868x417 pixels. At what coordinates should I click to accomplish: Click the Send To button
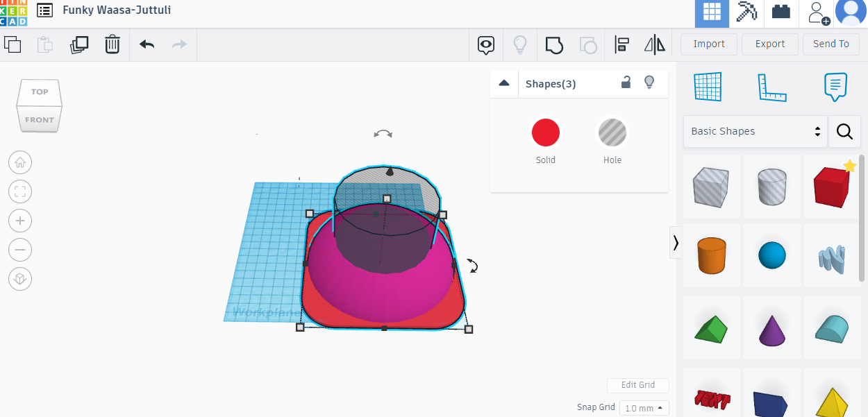[x=831, y=44]
